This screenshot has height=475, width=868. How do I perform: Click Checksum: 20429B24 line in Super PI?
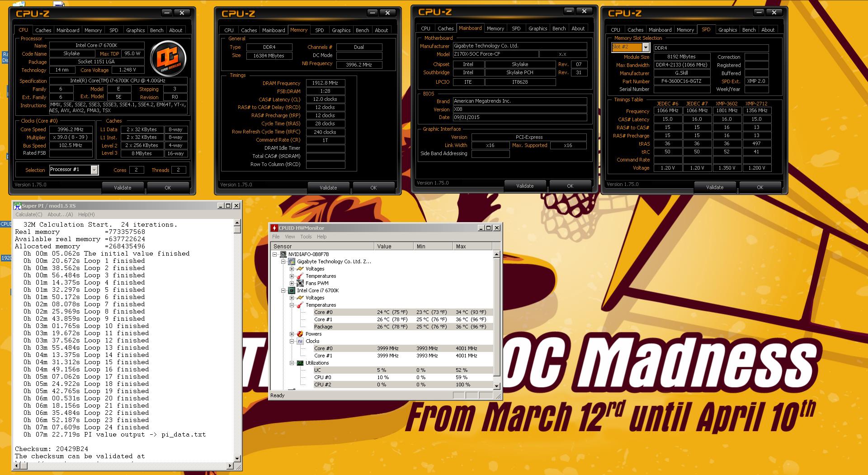[x=52, y=449]
